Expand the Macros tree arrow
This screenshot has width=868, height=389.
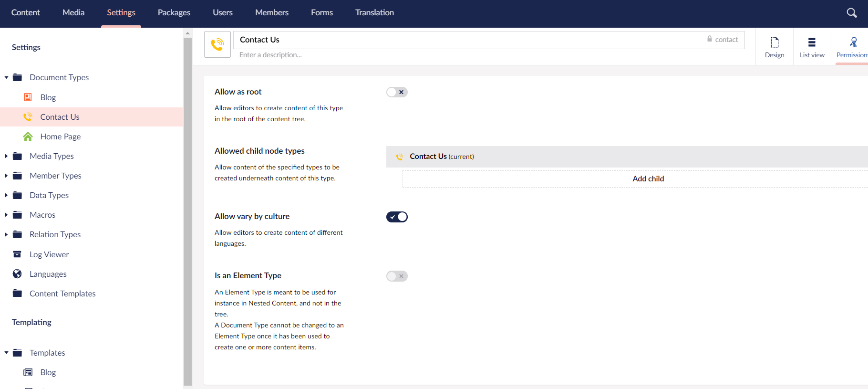pos(6,215)
